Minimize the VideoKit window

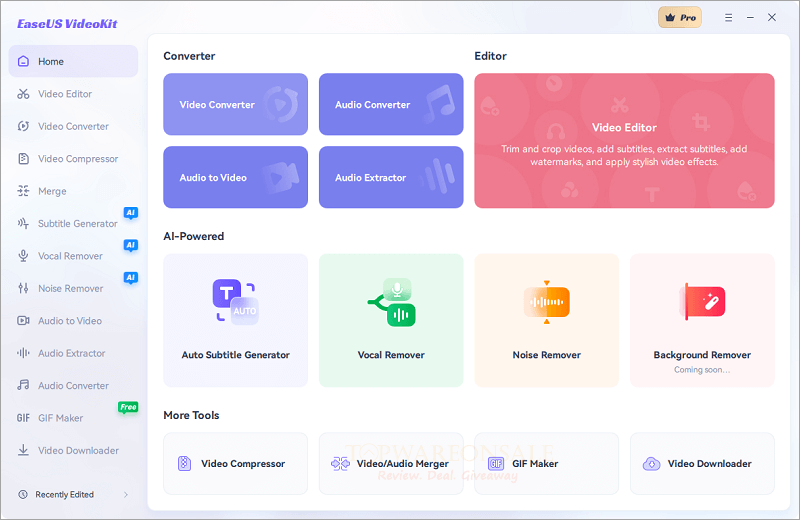tap(750, 18)
